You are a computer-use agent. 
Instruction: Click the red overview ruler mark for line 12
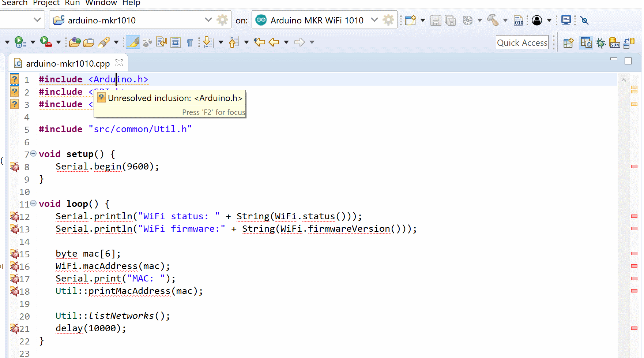pyautogui.click(x=634, y=216)
